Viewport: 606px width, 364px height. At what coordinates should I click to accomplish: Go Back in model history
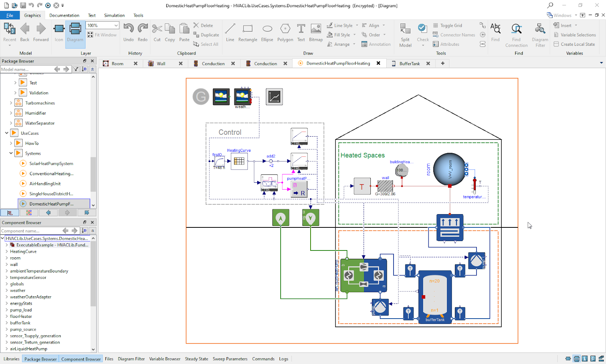(x=25, y=33)
